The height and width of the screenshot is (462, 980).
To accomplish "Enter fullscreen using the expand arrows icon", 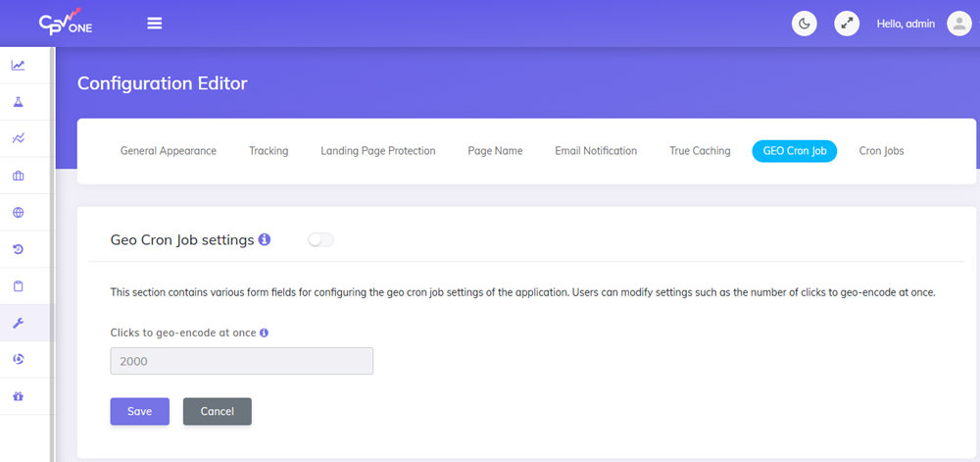I will tap(847, 24).
